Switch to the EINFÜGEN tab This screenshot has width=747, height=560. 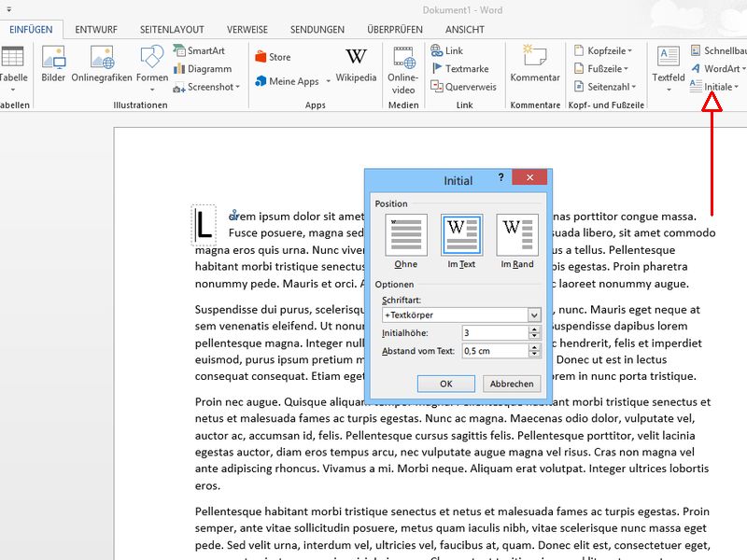(x=31, y=30)
